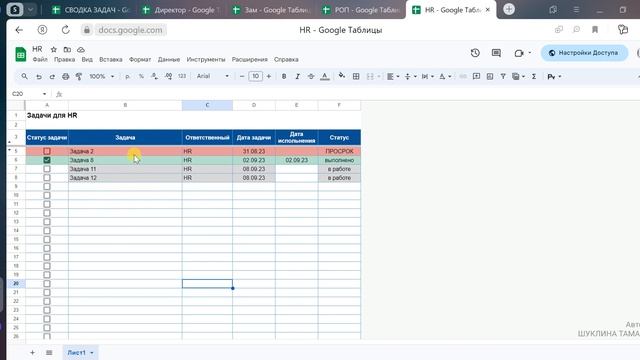Open the comments panel icon
Viewport: 640px width, 360px height.
(496, 53)
